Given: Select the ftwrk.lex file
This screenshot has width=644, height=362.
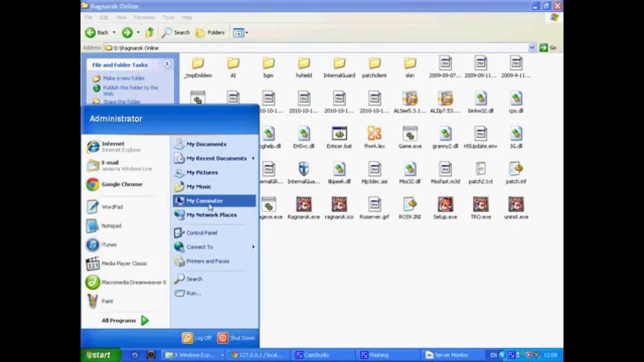Looking at the screenshot, I should tap(374, 137).
